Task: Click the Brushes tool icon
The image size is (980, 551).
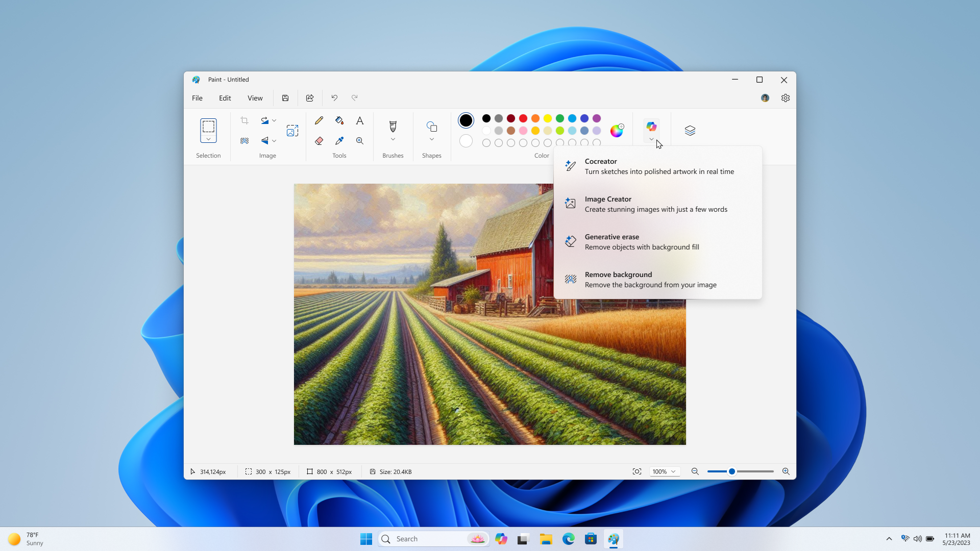Action: pos(393,127)
